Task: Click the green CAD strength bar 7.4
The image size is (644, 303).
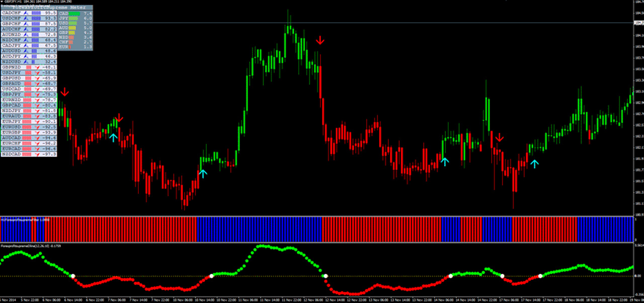Action: [75, 13]
